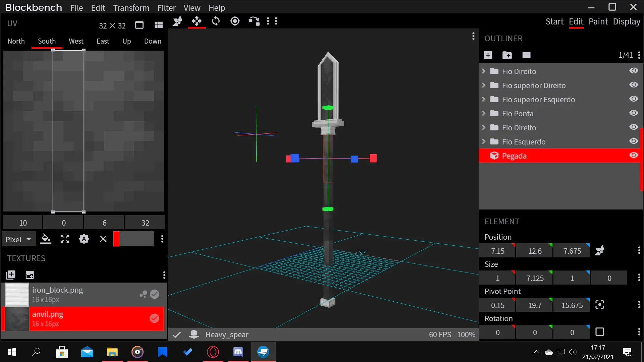Click UV full view window icon

pyautogui.click(x=139, y=25)
